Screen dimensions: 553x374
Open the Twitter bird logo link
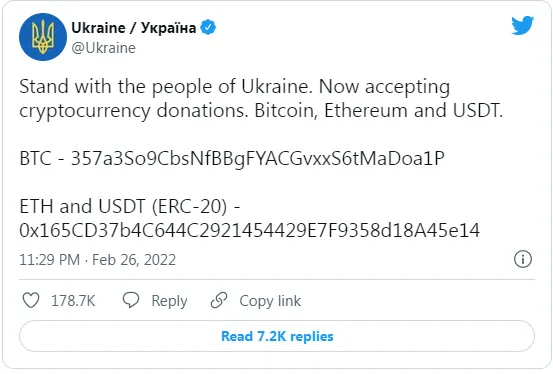tap(522, 25)
